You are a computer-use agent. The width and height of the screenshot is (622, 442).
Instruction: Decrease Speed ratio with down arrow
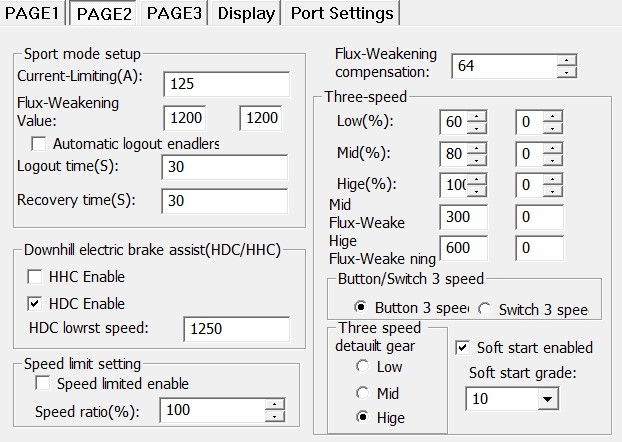pos(275,417)
